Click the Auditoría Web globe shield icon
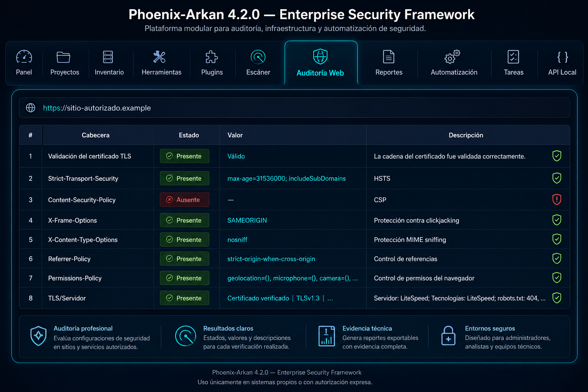Screen dimensions: 588x392 coord(320,56)
